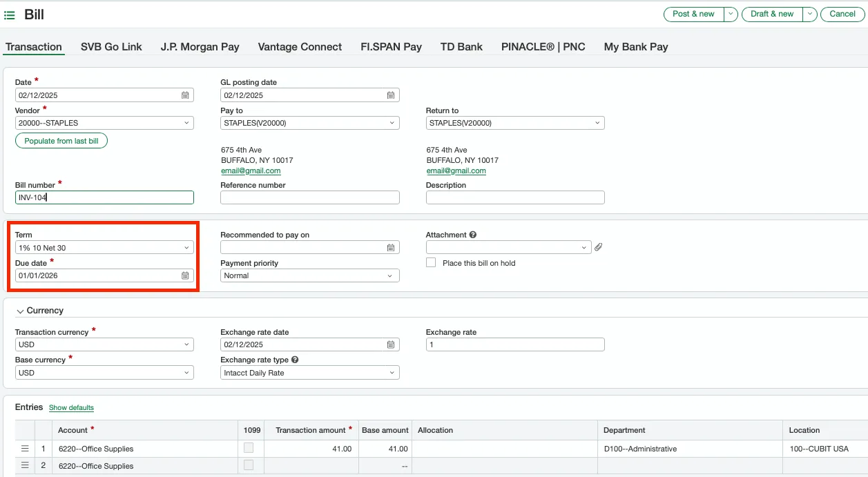The image size is (868, 477).
Task: Click the paperclip attachment icon
Action: tap(599, 247)
